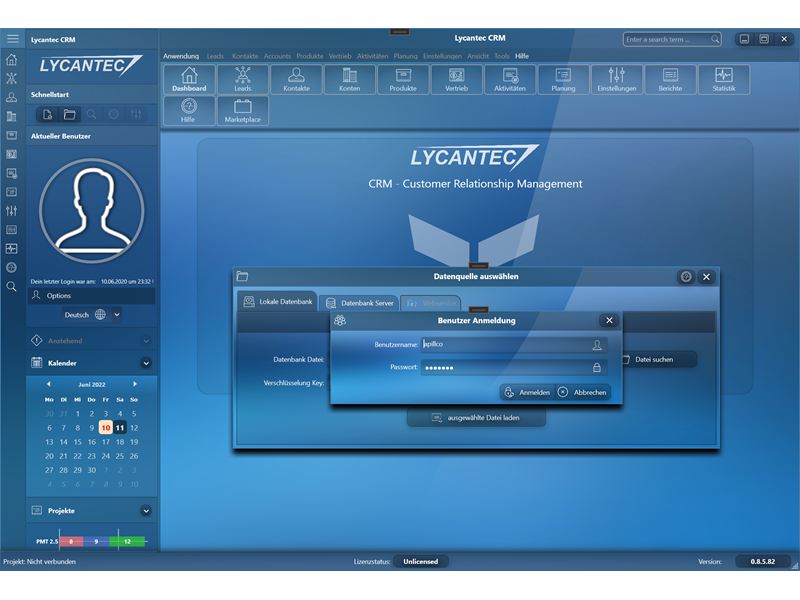Screen dimensions: 800x600
Task: Select day 10 in the calendar
Action: (106, 428)
